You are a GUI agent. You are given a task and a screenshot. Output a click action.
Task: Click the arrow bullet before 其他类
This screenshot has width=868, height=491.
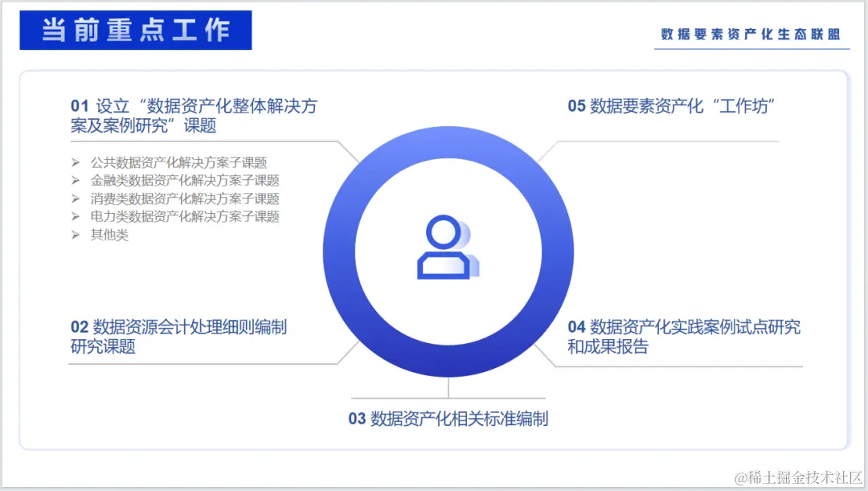pos(76,235)
